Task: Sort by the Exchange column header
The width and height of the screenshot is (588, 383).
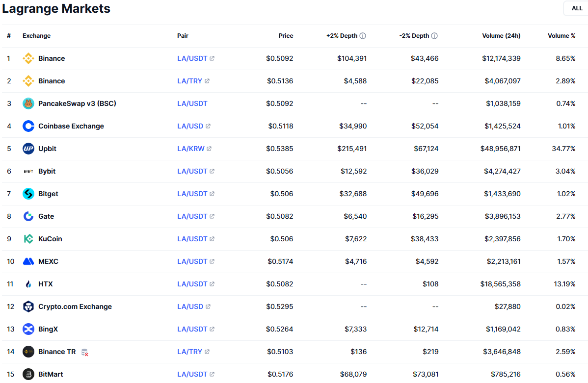Action: [x=36, y=36]
